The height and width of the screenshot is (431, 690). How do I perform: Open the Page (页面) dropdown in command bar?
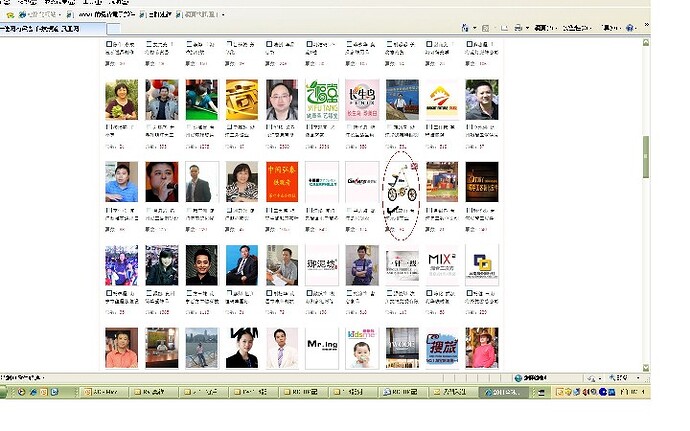(x=544, y=28)
